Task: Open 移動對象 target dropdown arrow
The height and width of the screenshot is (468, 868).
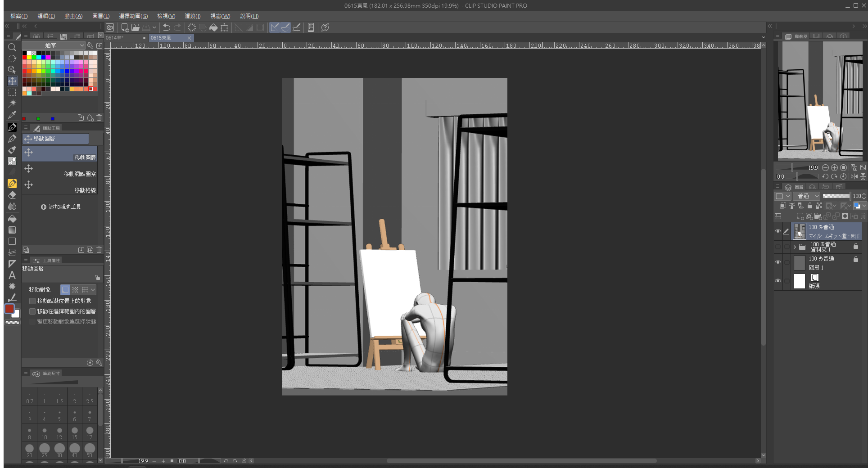Action: click(x=93, y=290)
